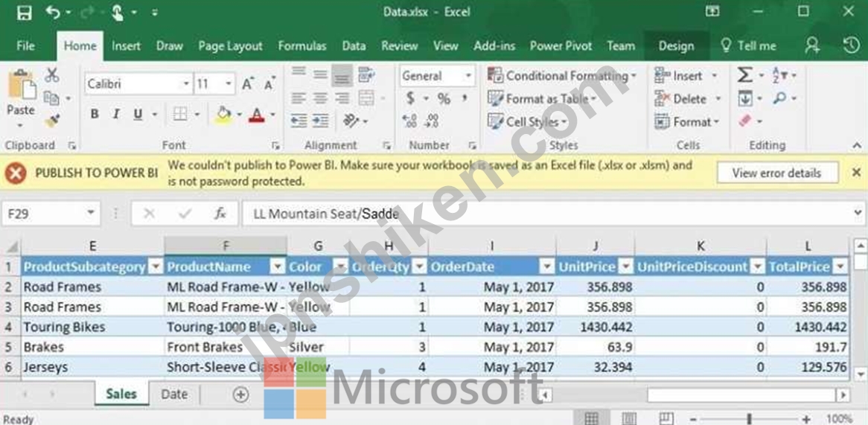The image size is (868, 425).
Task: Click the Format cells button
Action: (x=687, y=121)
